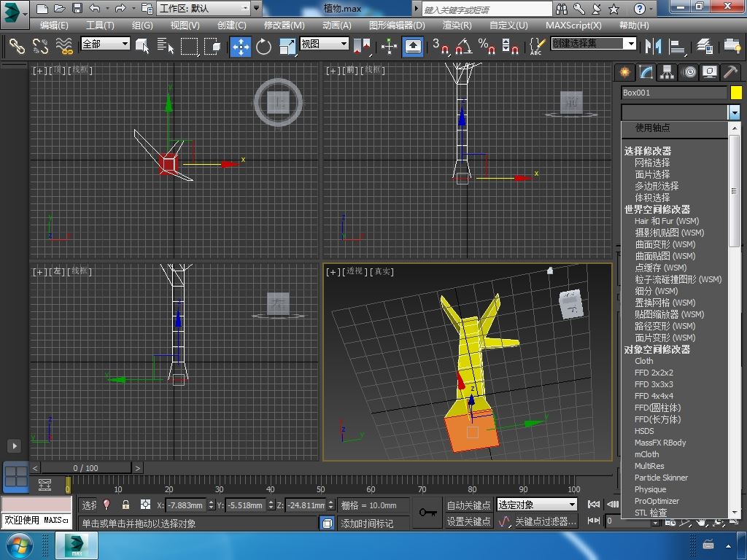747x560 pixels.
Task: Open the Select by Name tool
Action: tap(166, 46)
